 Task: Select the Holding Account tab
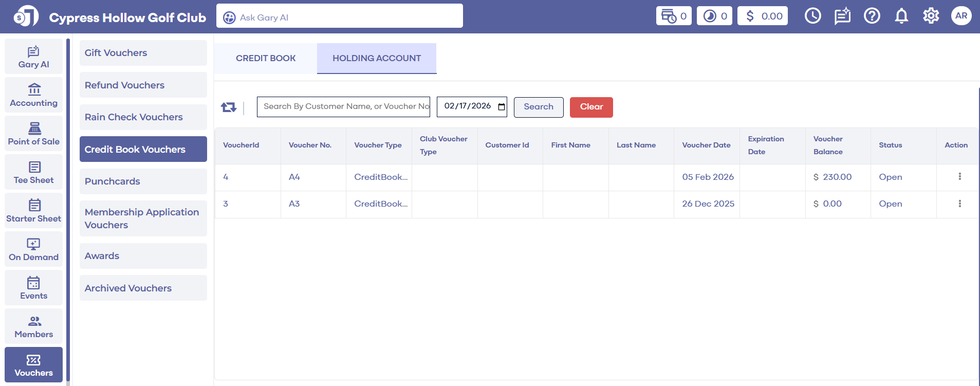point(376,59)
